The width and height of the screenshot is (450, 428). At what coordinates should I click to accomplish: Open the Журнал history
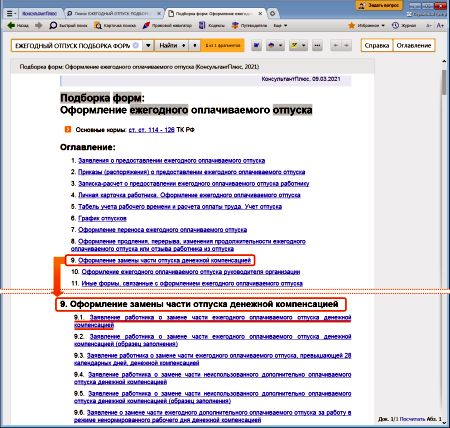click(404, 25)
